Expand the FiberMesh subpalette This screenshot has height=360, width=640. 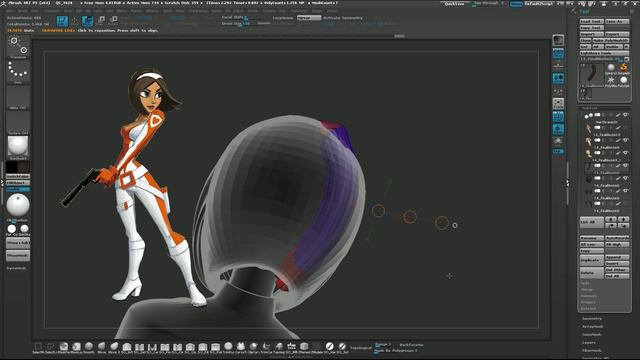[x=592, y=350]
